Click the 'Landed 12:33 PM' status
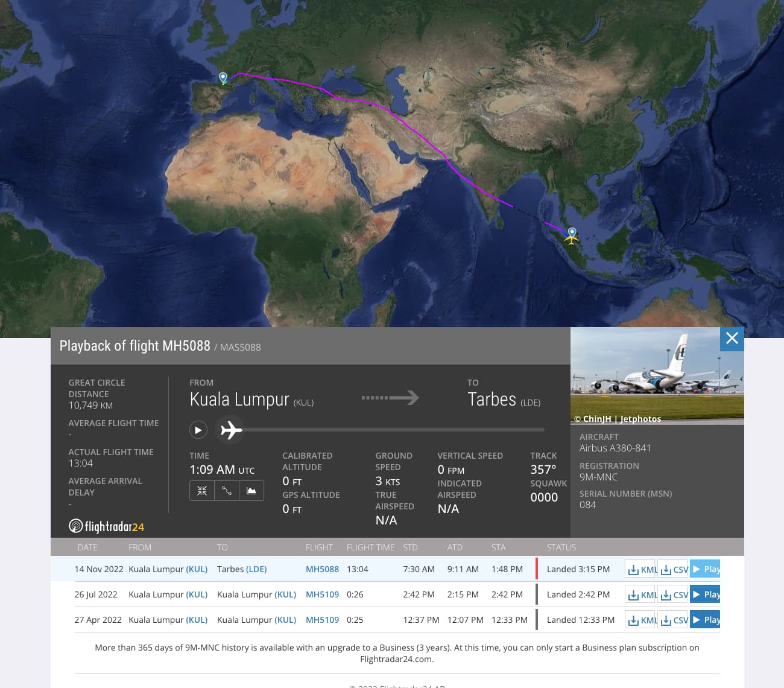Viewport: 784px width, 688px height. pos(581,620)
